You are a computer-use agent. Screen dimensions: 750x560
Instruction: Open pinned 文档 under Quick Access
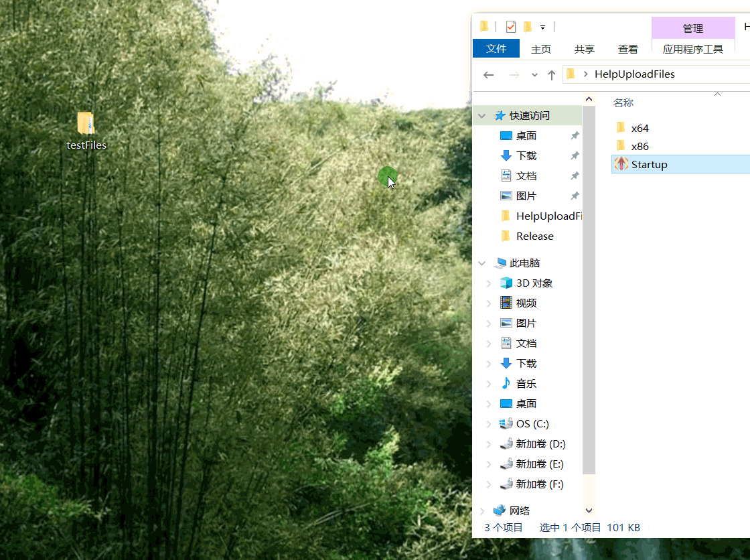pos(526,176)
